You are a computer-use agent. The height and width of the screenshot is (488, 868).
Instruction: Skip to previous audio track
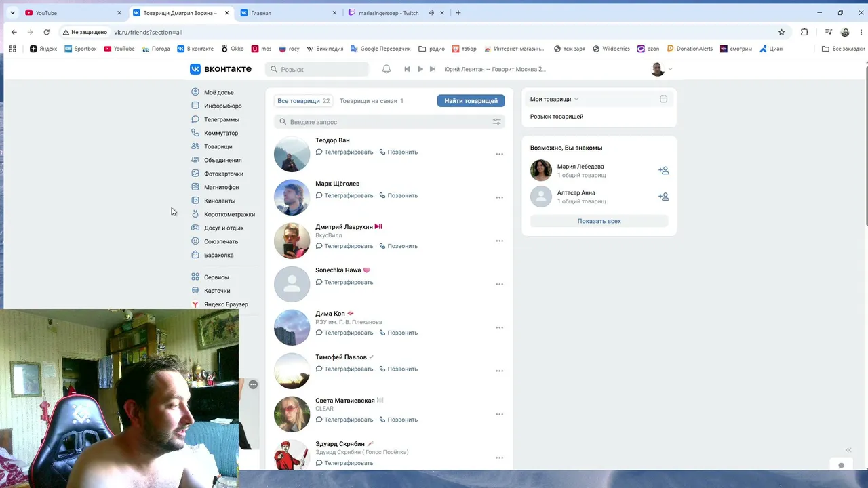click(407, 69)
